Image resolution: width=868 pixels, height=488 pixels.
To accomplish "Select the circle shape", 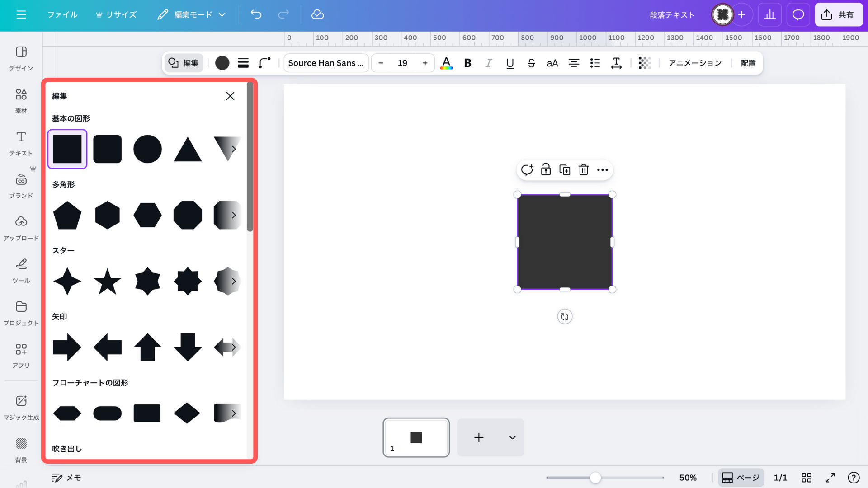I will [x=147, y=149].
